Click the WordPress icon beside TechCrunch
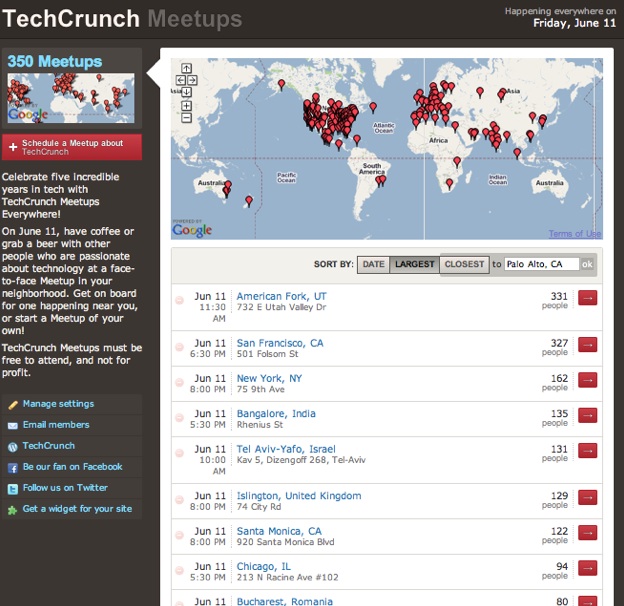This screenshot has height=606, width=624. click(x=13, y=447)
